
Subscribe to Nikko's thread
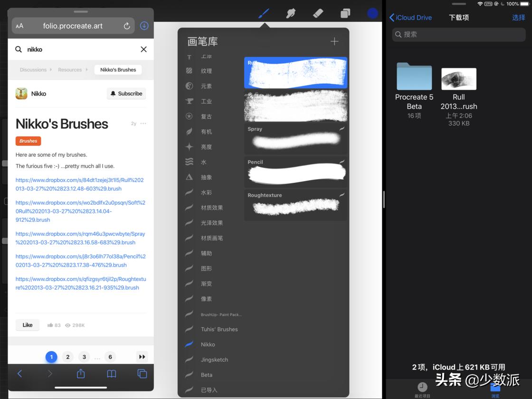pyautogui.click(x=126, y=94)
